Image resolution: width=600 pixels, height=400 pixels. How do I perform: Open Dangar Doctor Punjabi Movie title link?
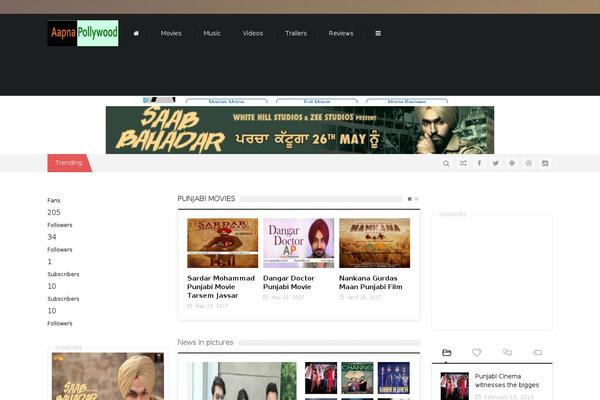point(289,282)
